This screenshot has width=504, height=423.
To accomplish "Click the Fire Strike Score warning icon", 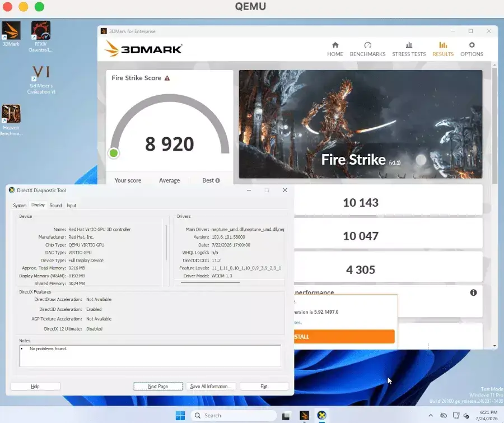I will coord(167,78).
